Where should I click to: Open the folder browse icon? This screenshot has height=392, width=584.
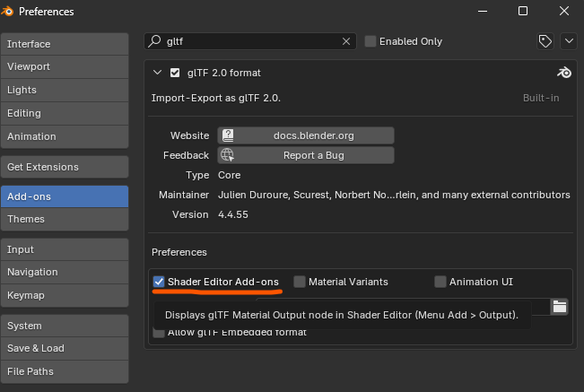[560, 307]
